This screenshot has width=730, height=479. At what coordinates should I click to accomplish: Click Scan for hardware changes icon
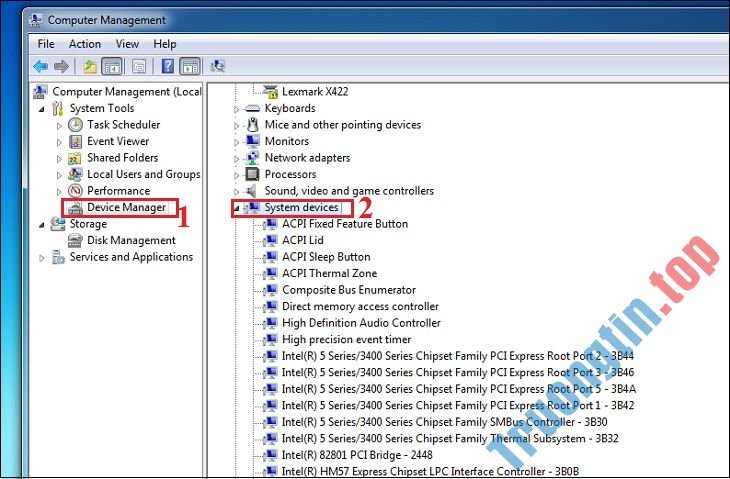pos(218,66)
